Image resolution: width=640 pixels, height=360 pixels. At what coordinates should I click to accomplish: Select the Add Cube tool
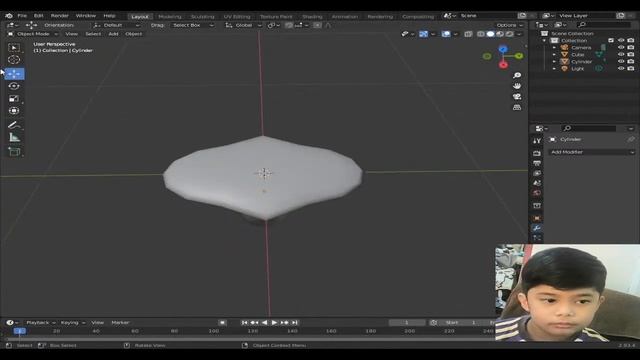click(x=14, y=152)
